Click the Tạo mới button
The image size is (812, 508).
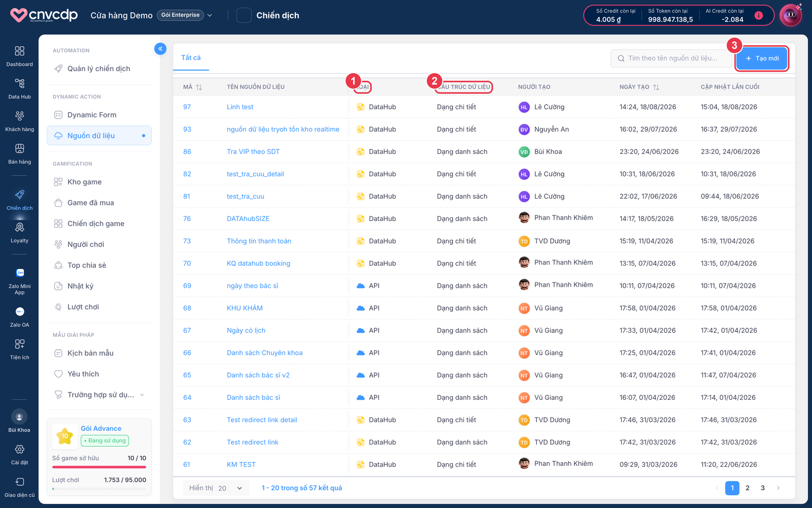762,58
